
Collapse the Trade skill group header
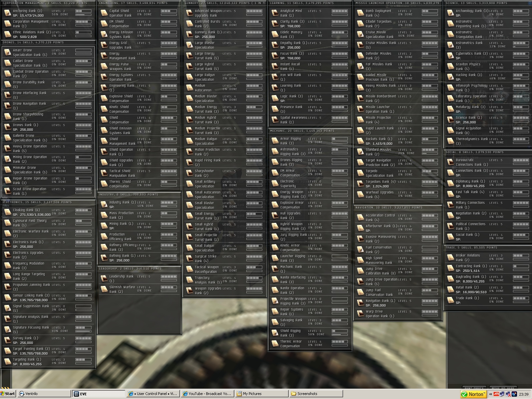[x=488, y=248]
